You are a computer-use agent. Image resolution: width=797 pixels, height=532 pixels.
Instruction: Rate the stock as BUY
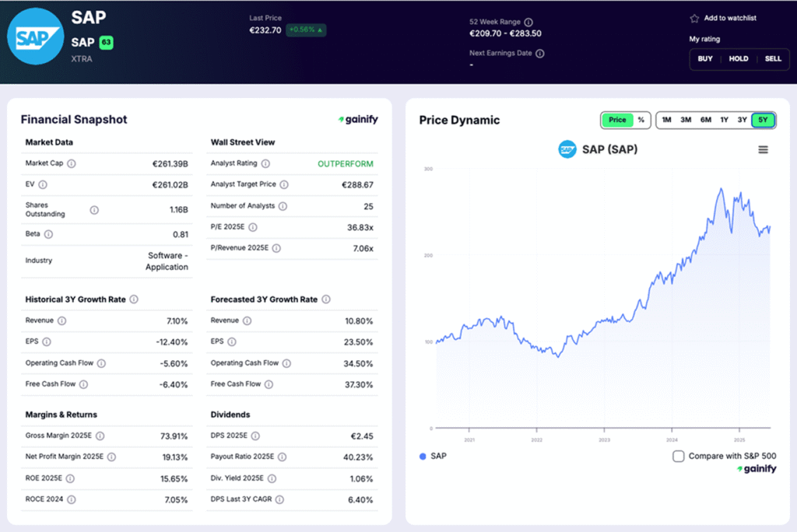[705, 59]
